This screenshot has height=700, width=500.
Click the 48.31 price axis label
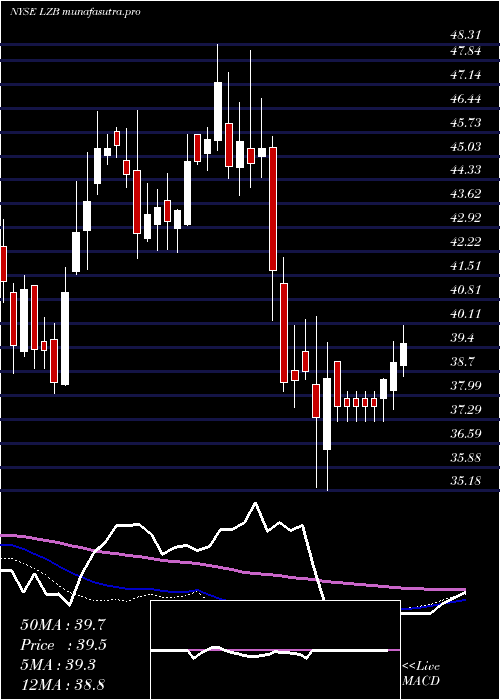[466, 37]
